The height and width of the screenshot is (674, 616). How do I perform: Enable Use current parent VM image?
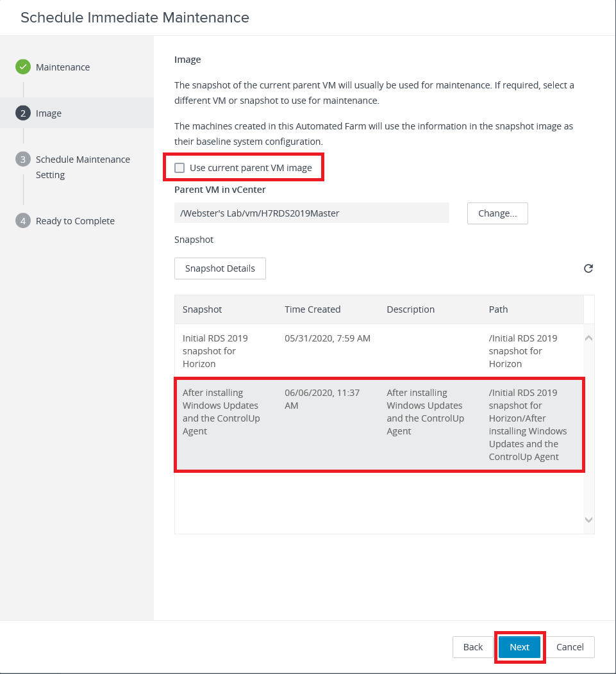tap(180, 168)
